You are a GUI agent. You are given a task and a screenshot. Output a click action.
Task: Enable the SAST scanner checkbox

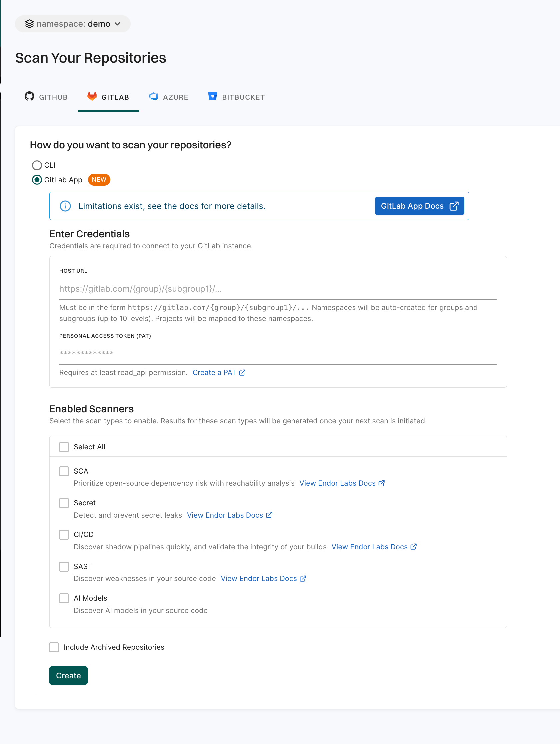64,566
